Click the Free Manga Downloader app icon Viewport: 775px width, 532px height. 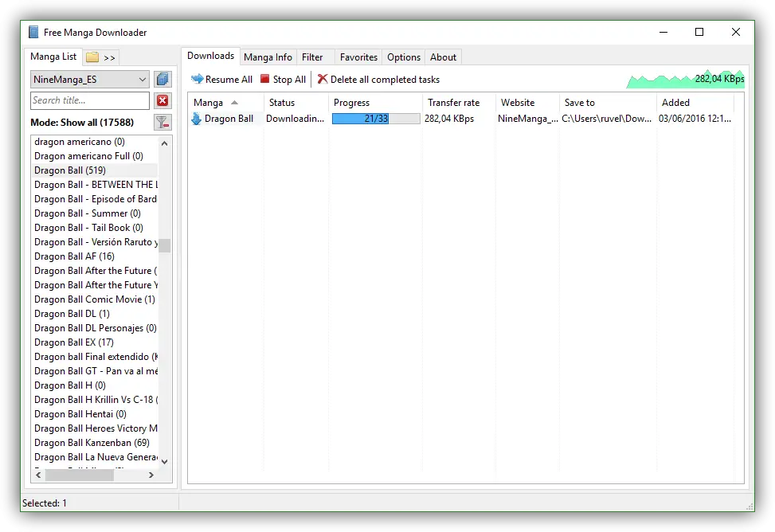tap(33, 32)
